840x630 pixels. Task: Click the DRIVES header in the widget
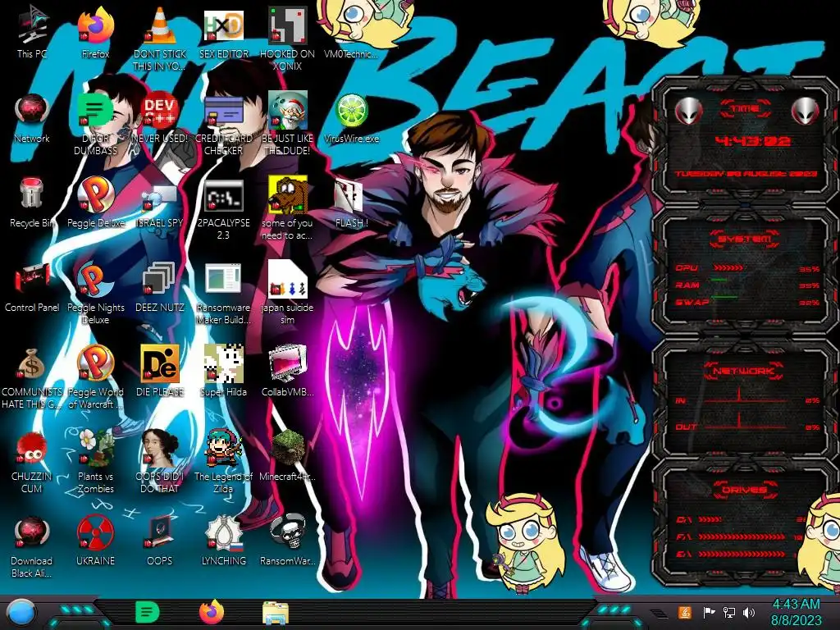coord(745,490)
